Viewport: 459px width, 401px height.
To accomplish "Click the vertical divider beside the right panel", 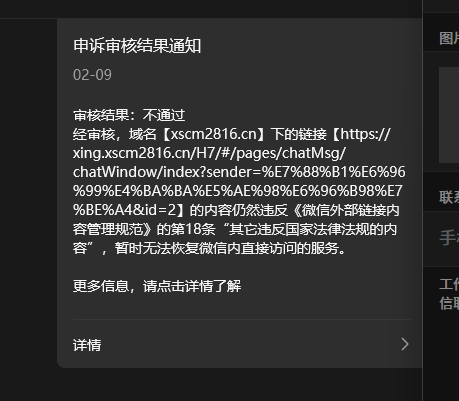I will tap(423, 200).
